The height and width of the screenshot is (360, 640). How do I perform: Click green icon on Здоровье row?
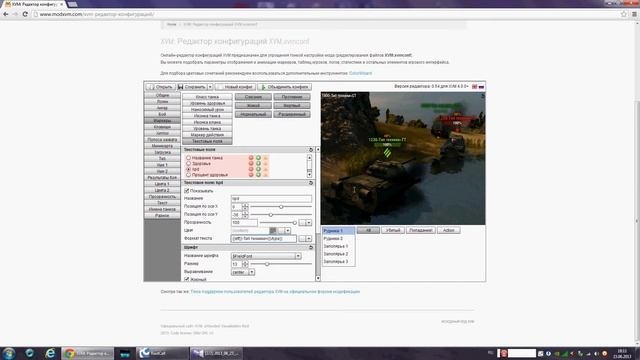click(258, 163)
